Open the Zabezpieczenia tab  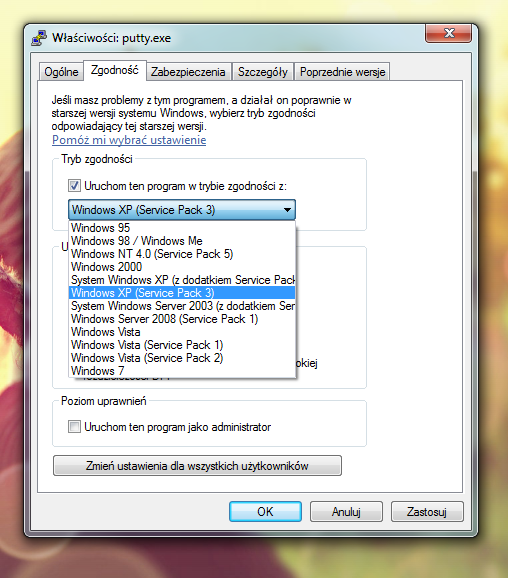coord(188,72)
